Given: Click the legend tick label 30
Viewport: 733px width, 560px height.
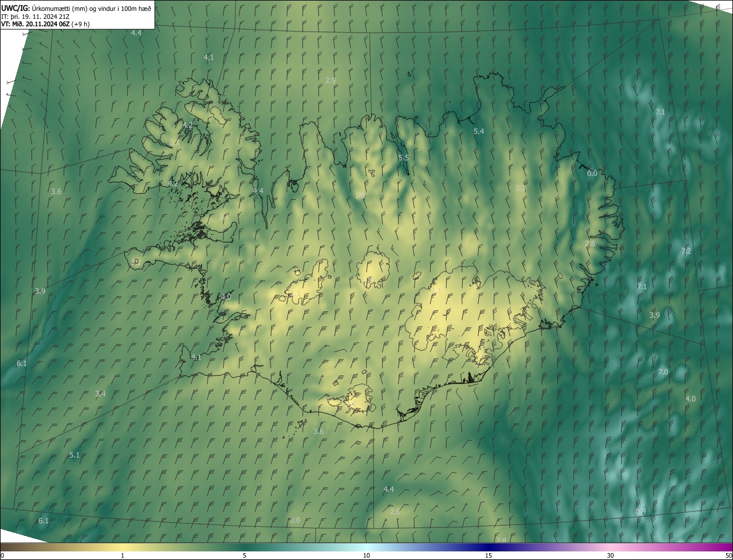Looking at the screenshot, I should click(610, 555).
